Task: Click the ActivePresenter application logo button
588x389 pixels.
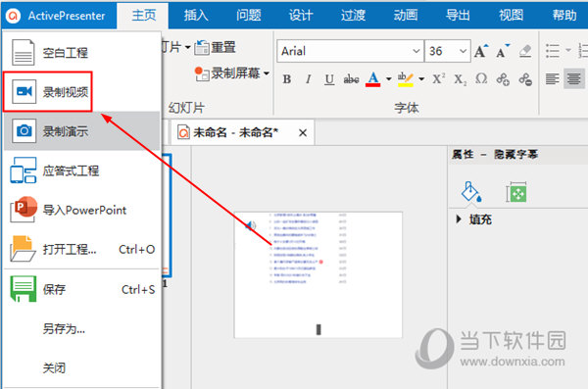Action: point(58,16)
